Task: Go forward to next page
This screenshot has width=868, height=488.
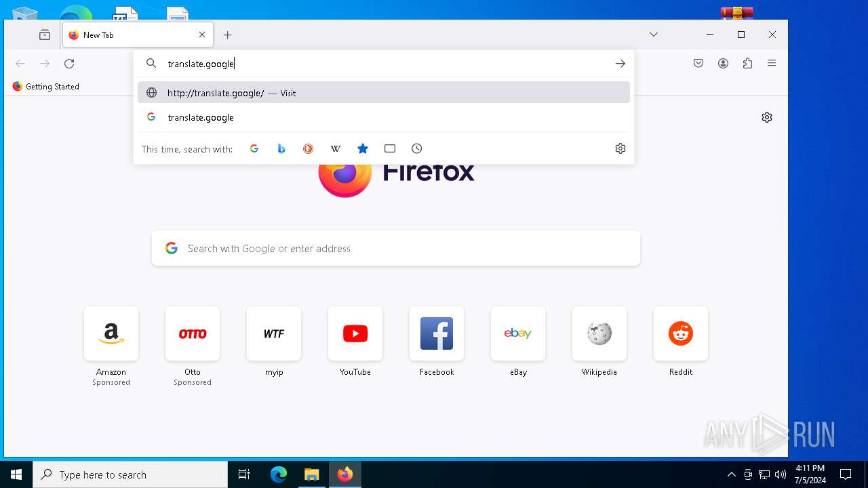Action: (45, 64)
